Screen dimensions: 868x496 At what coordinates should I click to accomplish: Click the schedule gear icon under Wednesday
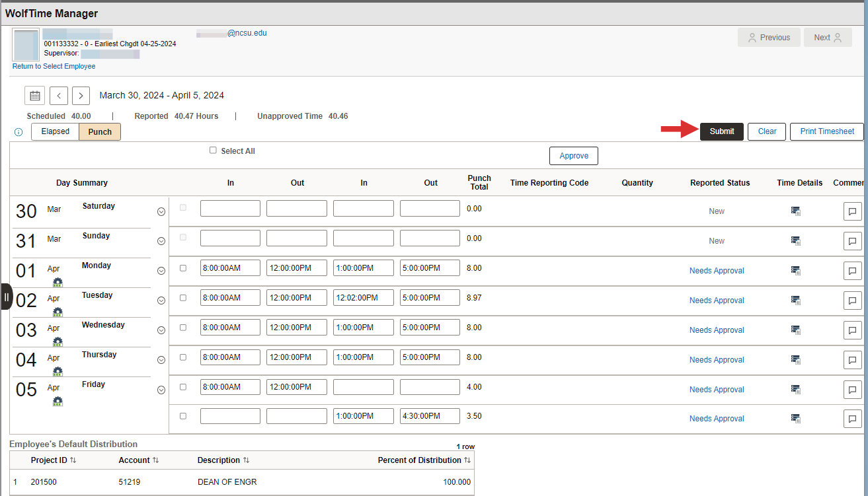coord(58,341)
